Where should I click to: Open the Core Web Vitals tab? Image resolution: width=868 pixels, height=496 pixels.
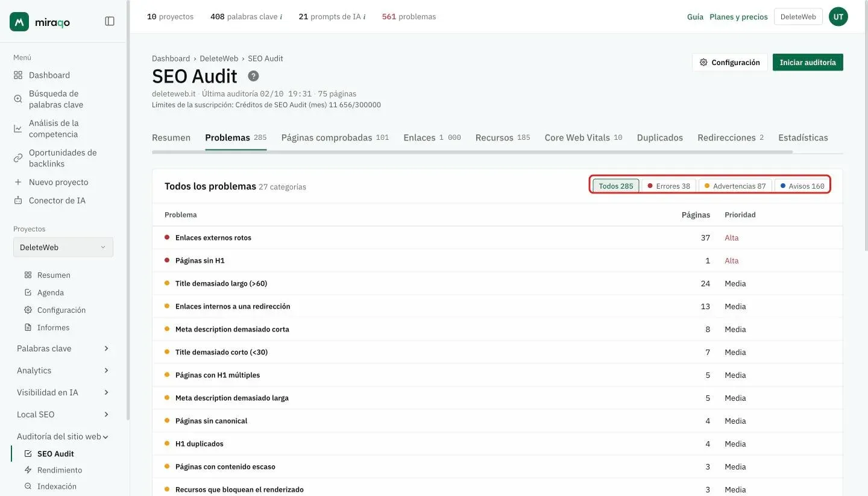pos(583,137)
